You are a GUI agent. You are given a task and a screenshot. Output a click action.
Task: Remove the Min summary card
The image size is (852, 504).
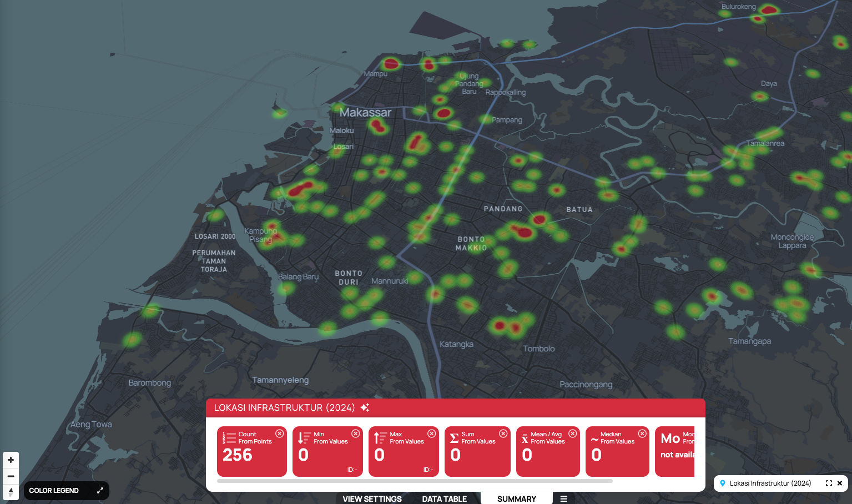355,434
